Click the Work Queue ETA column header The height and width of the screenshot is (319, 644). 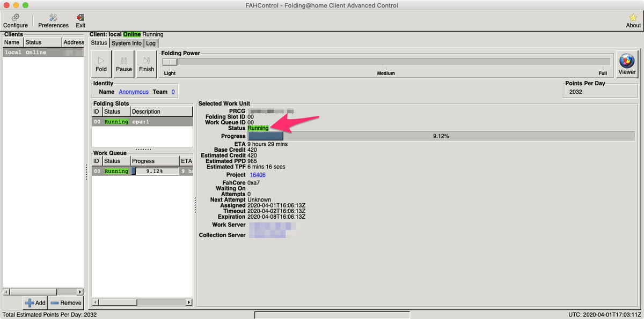coord(186,161)
